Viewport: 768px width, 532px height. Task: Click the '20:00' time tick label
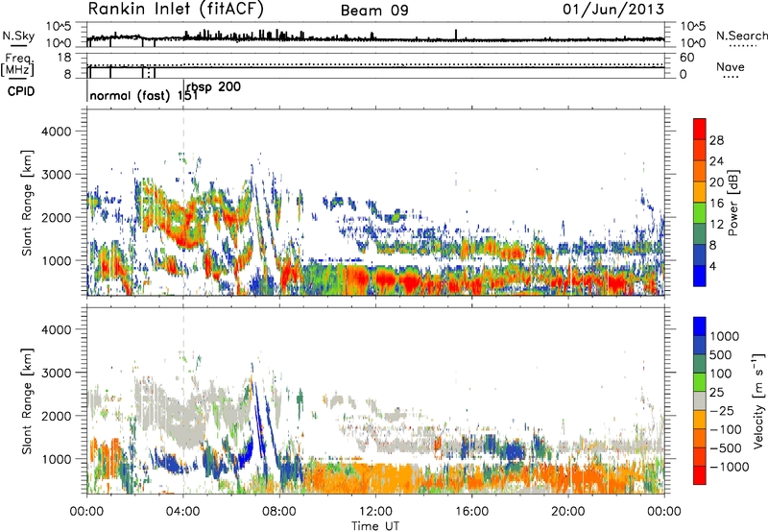coord(567,512)
